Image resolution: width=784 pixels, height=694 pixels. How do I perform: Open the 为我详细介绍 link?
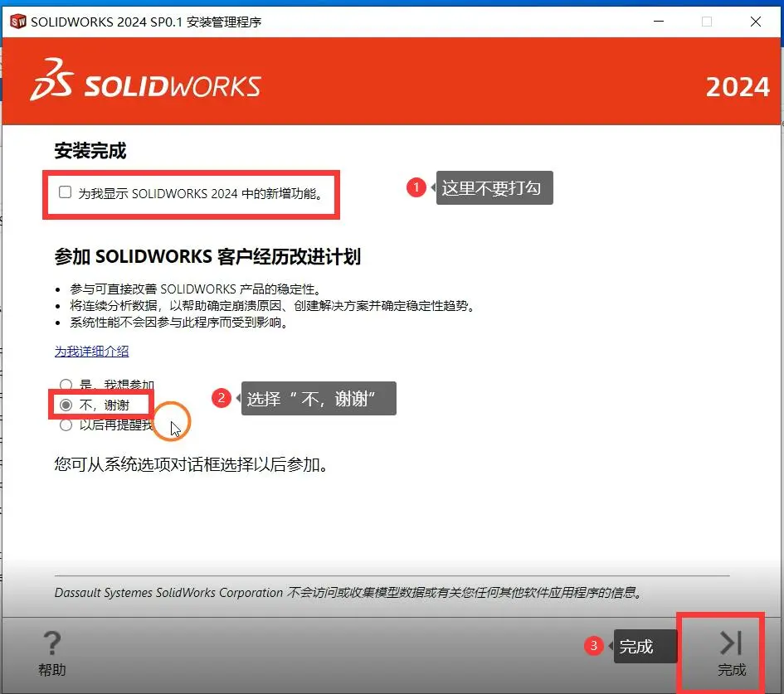click(91, 352)
